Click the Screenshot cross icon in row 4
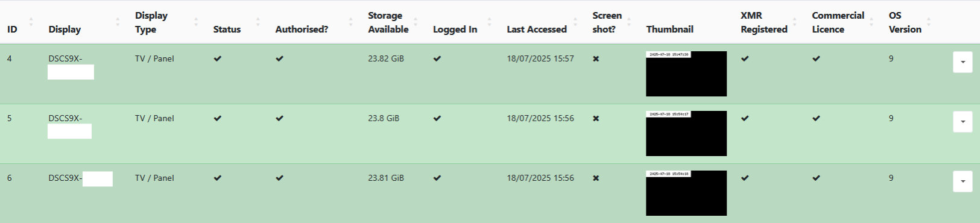The image size is (980, 223). pyautogui.click(x=596, y=58)
